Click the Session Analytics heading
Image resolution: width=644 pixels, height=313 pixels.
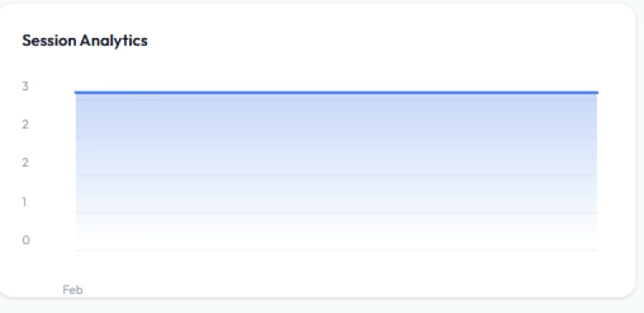85,41
